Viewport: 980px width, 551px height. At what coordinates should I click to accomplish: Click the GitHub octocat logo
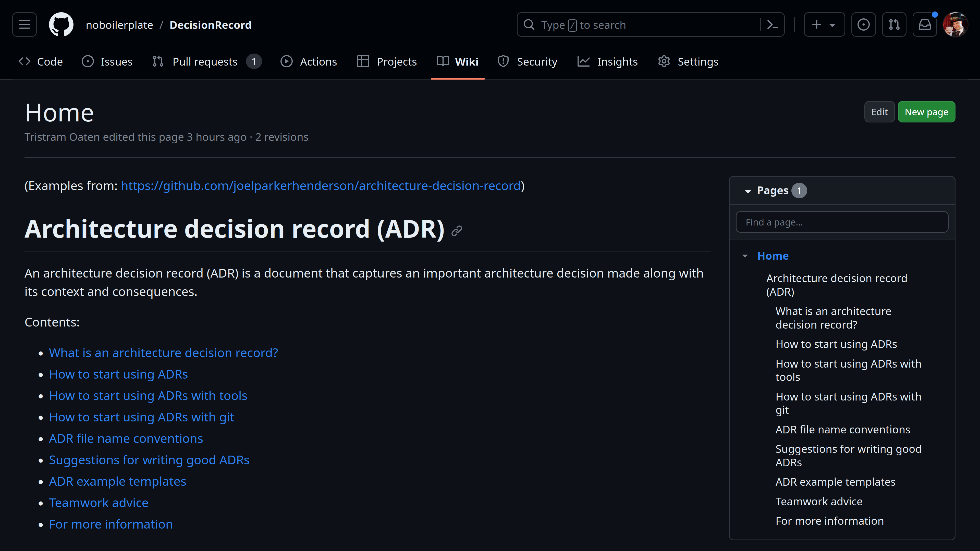(61, 25)
